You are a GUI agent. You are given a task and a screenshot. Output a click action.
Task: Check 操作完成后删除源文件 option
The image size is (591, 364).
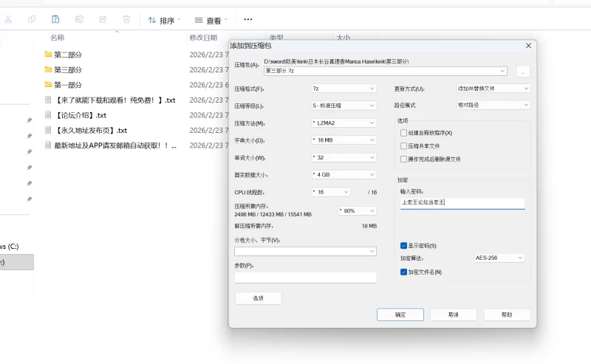pyautogui.click(x=403, y=159)
